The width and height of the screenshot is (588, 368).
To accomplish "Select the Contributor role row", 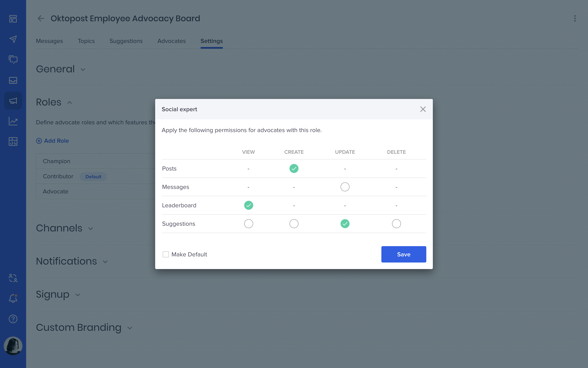I will point(96,176).
